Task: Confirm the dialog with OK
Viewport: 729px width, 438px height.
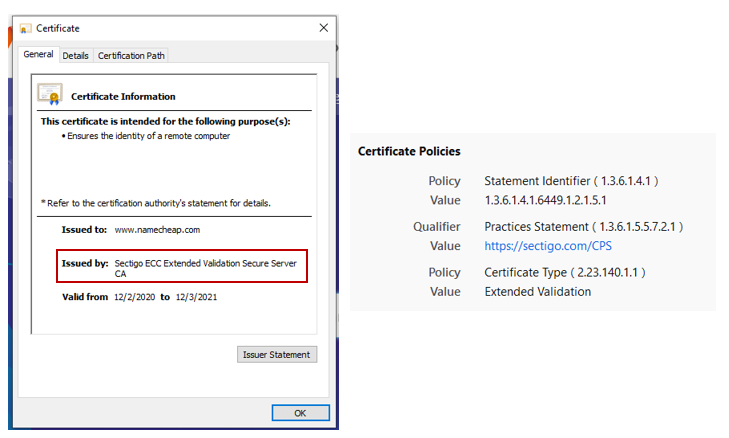Action: tap(300, 413)
